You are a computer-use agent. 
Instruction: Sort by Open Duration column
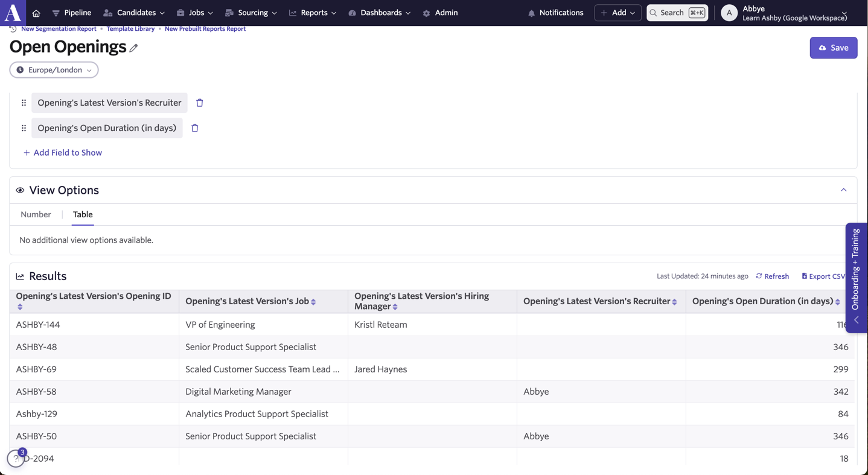coord(838,302)
